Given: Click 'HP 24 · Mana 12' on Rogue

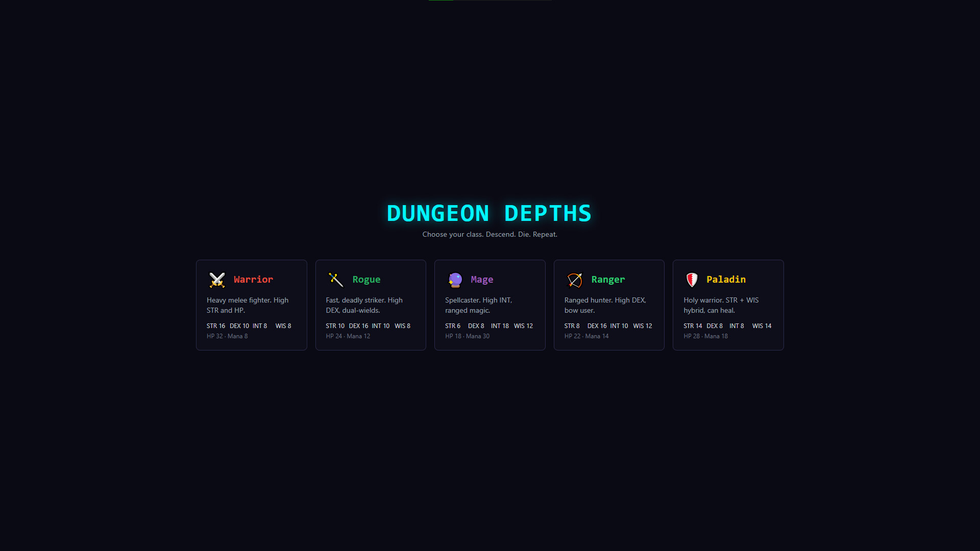Looking at the screenshot, I should (348, 336).
